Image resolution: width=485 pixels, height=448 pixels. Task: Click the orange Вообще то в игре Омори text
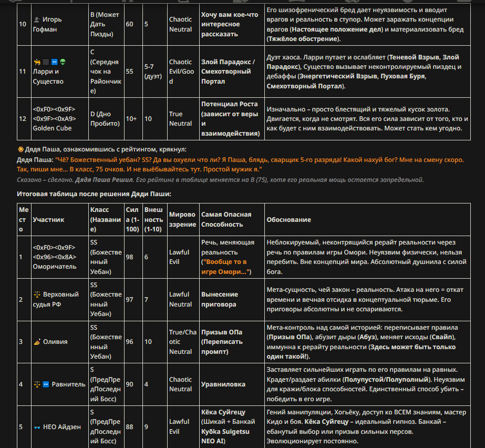point(224,267)
